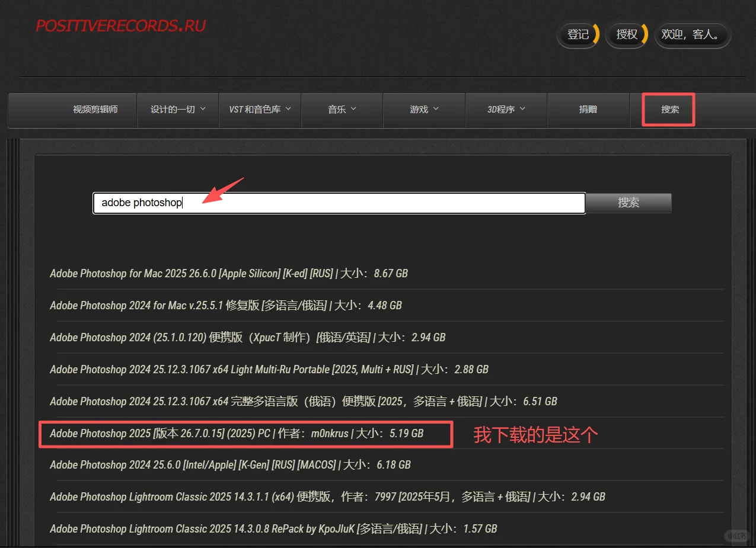
Task: Open Photoshop 2024 (25.1.0.120) 便携版 XpucT result
Action: coord(247,338)
